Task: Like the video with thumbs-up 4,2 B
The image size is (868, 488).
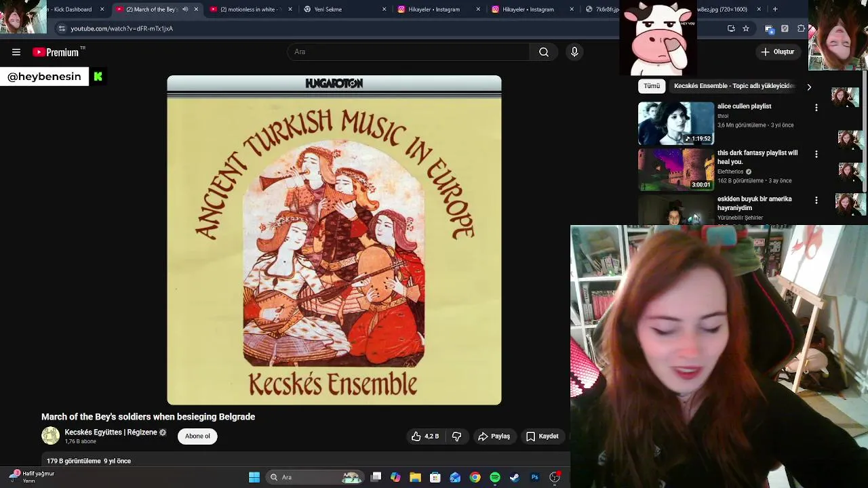Action: click(425, 436)
